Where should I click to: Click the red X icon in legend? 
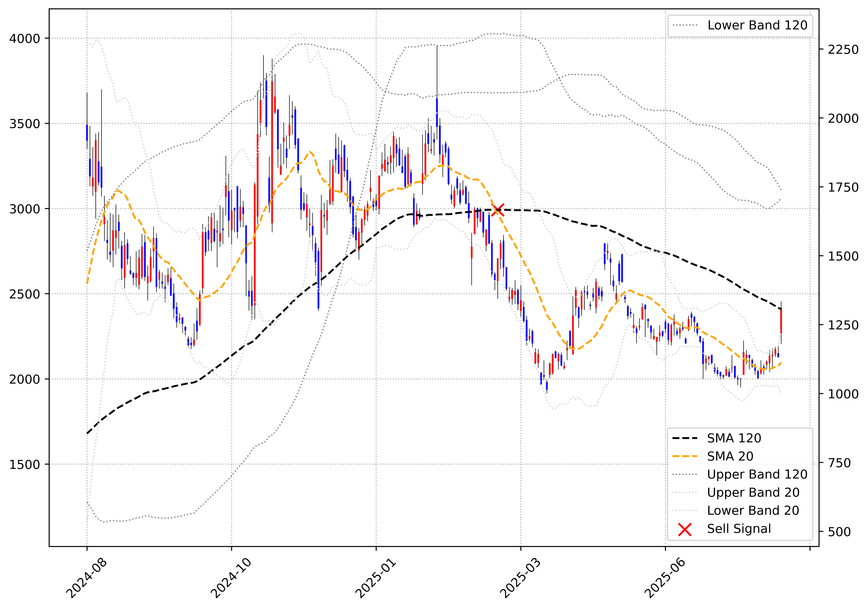pyautogui.click(x=685, y=529)
